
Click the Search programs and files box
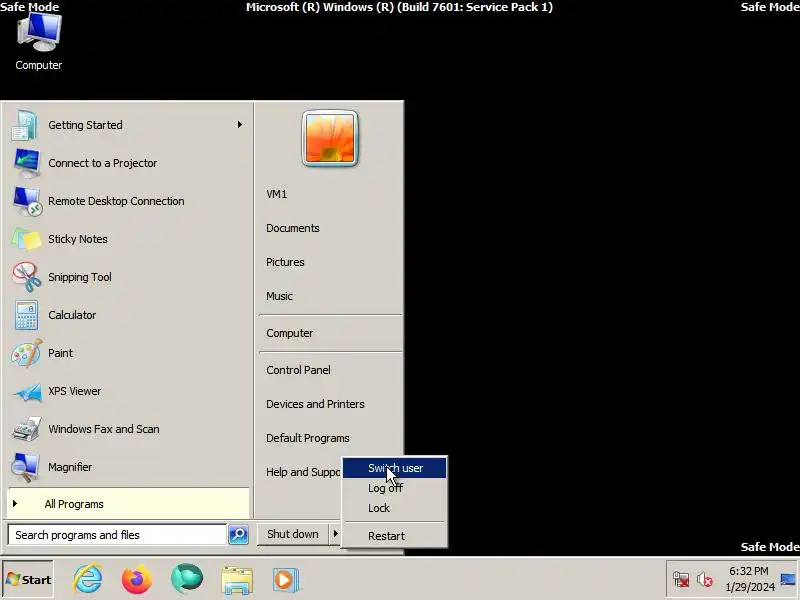click(117, 535)
